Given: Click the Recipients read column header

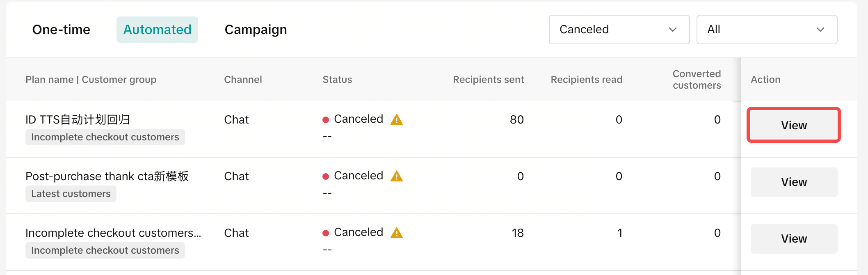Looking at the screenshot, I should coord(586,80).
